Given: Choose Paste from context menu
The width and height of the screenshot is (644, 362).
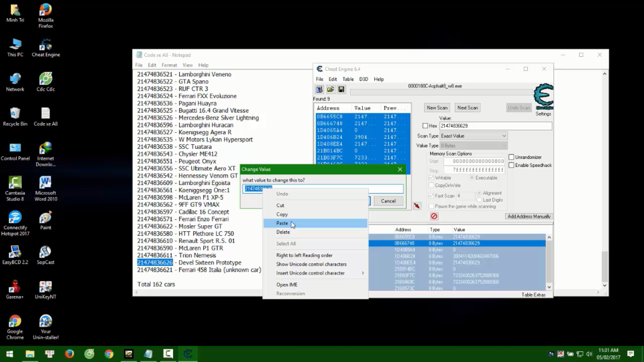Looking at the screenshot, I should click(316, 223).
